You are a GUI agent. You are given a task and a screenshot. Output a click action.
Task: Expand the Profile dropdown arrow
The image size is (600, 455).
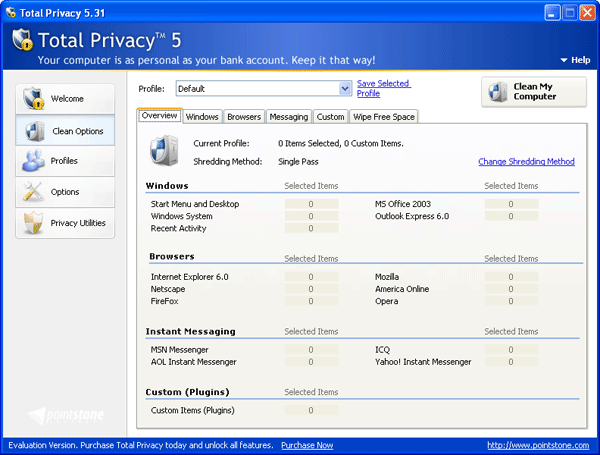pos(345,89)
